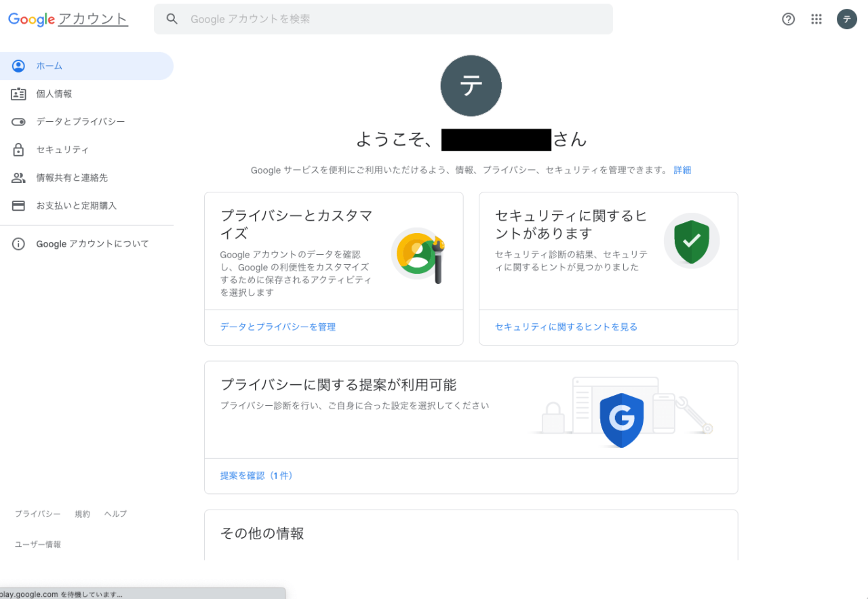868x599 pixels.
Task: Click the large profile avatar picture
Action: pos(471,86)
